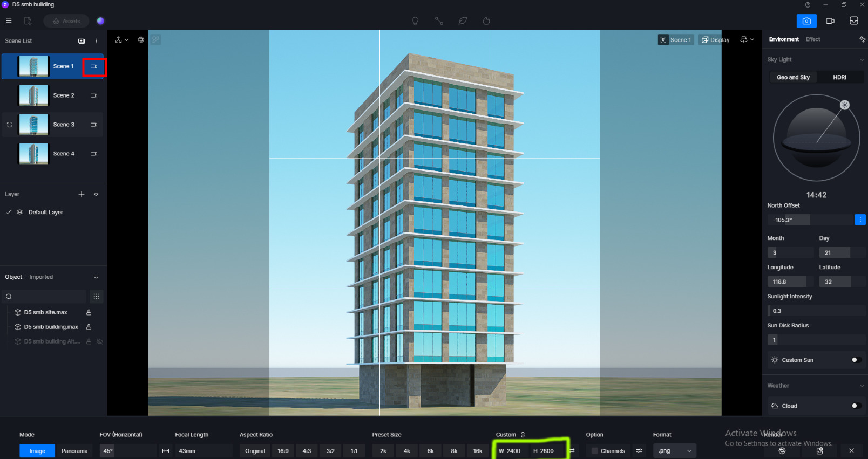Image resolution: width=868 pixels, height=459 pixels.
Task: Click the refresh icon beside Scene 3
Action: 10,125
